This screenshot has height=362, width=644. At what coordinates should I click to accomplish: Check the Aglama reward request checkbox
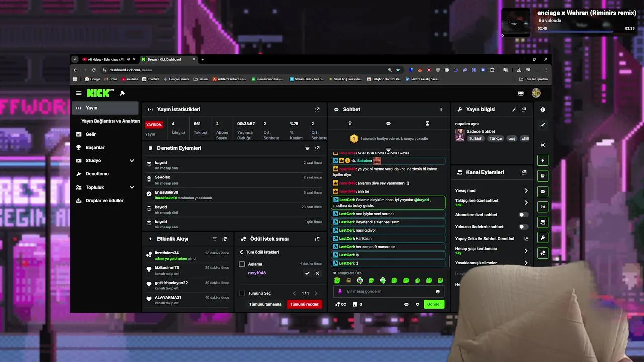click(x=242, y=264)
